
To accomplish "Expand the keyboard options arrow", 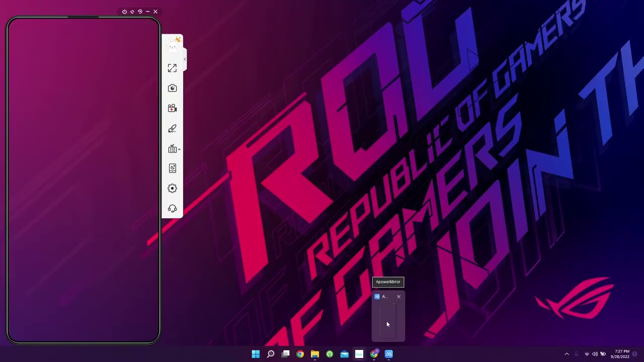I will 179,149.
